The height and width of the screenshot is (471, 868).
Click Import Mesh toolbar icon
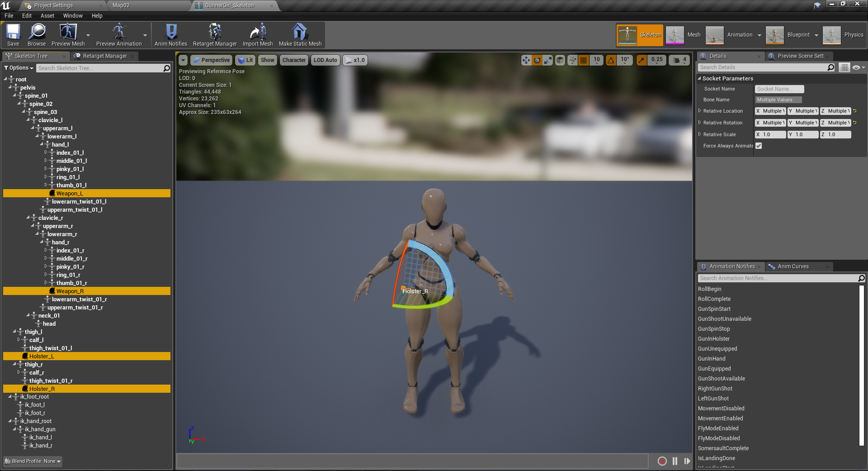258,35
